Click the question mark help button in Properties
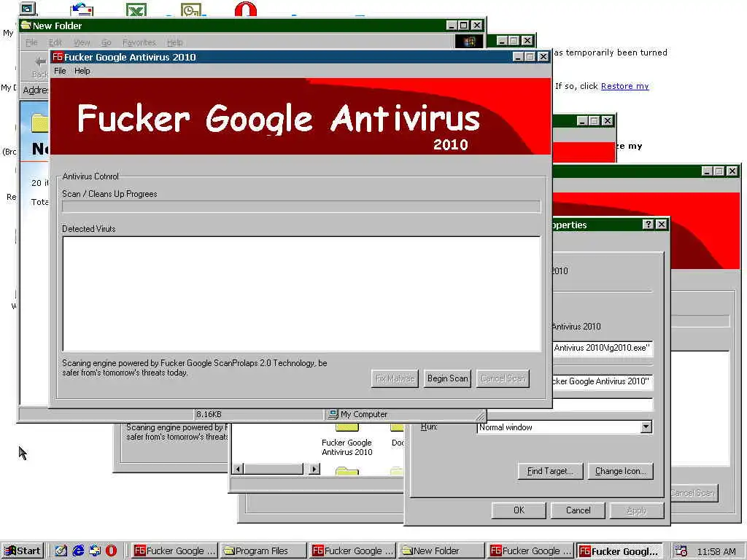Screen dimensions: 747x560 (648, 225)
